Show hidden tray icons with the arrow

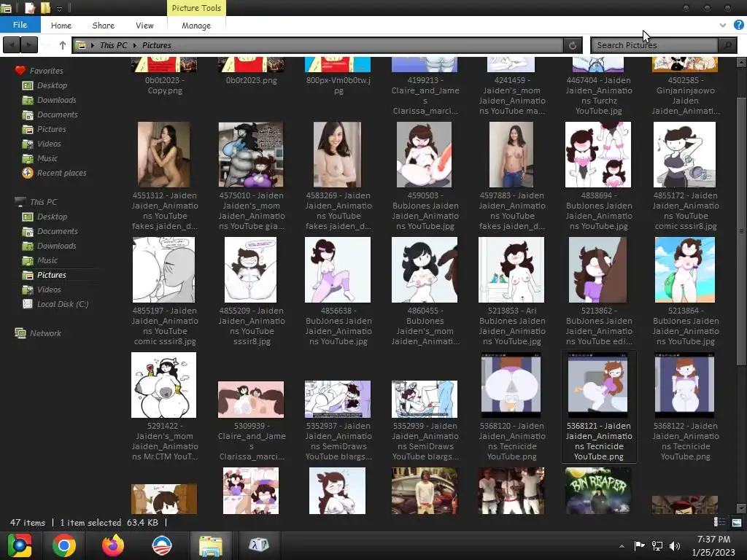coord(622,546)
